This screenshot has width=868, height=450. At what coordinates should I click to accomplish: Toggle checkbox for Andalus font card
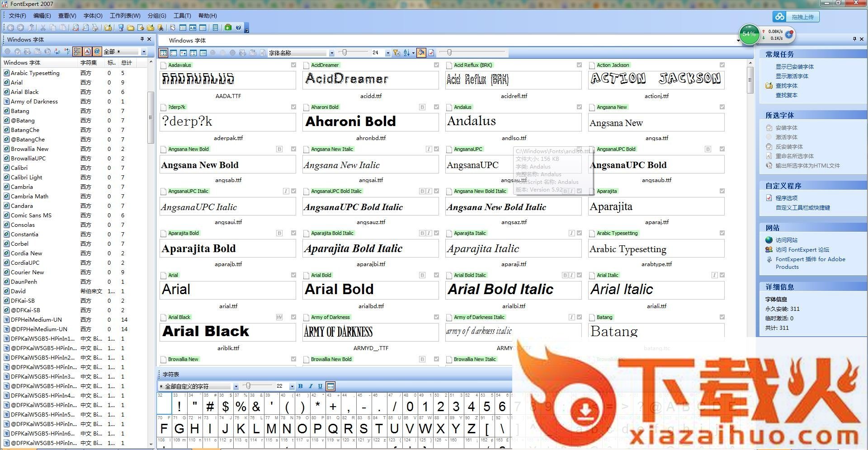[x=579, y=107]
